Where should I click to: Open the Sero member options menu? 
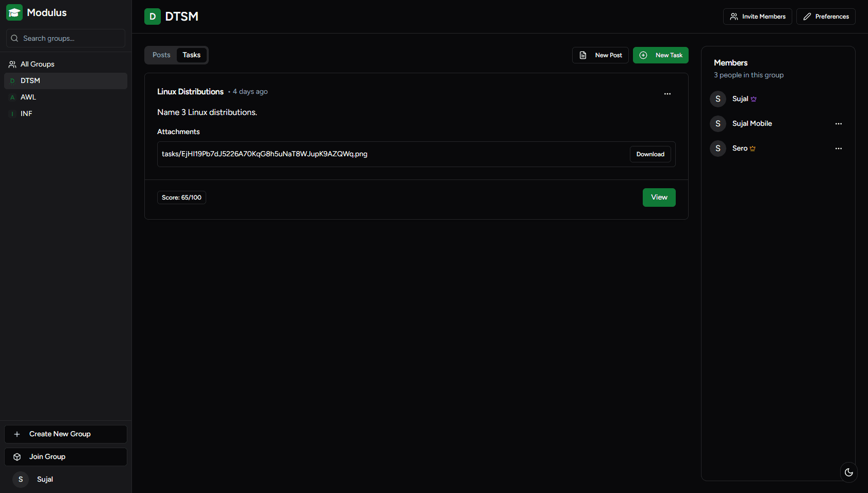[x=839, y=149]
